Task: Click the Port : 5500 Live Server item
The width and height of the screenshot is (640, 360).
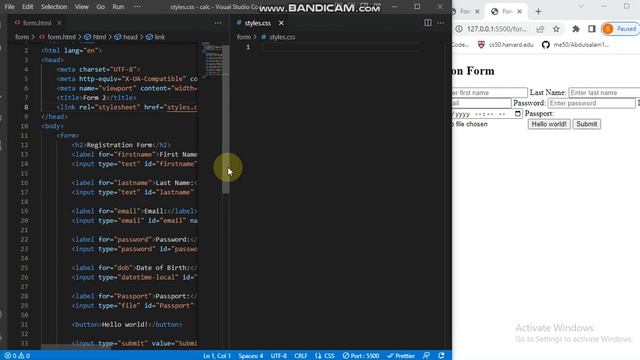Action: pos(361,356)
